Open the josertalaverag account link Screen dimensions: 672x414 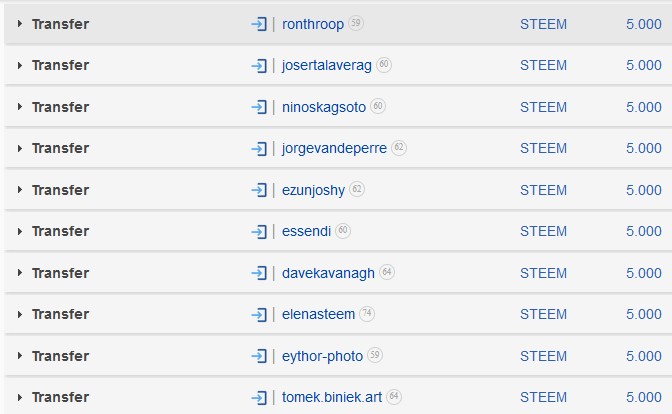327,66
